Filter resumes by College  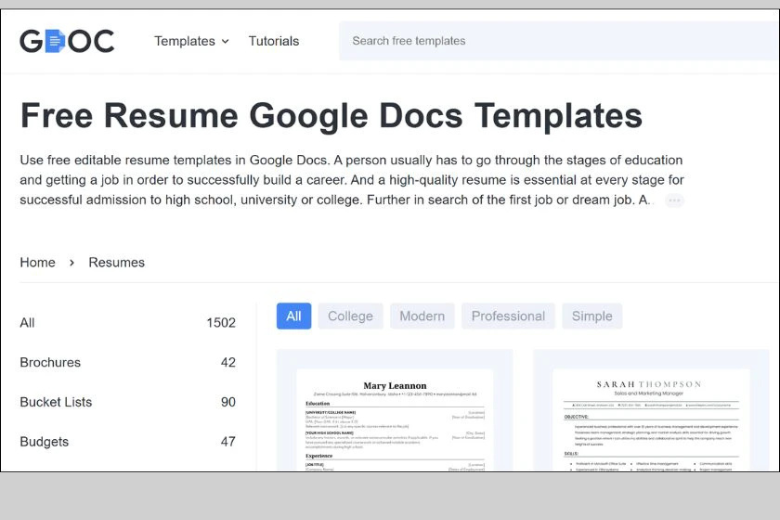[x=350, y=316]
